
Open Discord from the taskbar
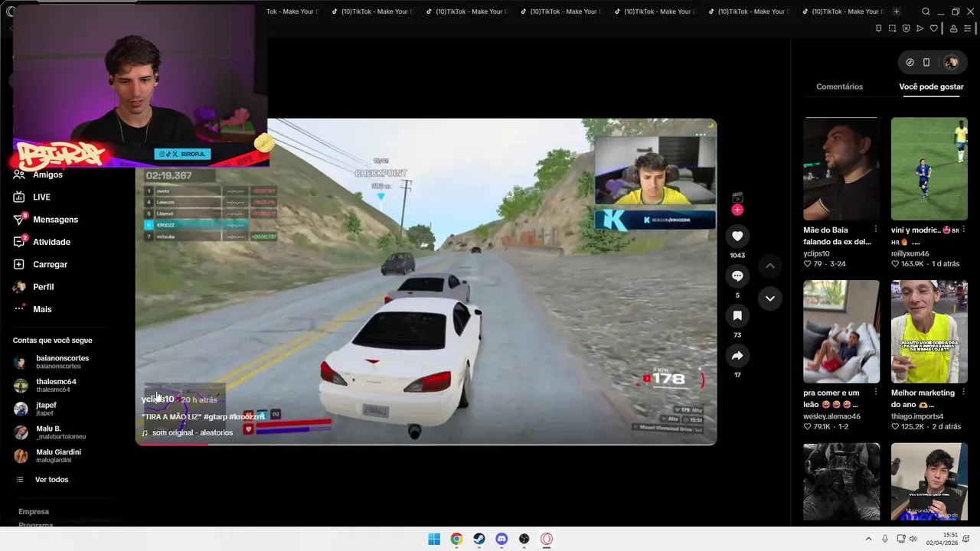tap(501, 539)
